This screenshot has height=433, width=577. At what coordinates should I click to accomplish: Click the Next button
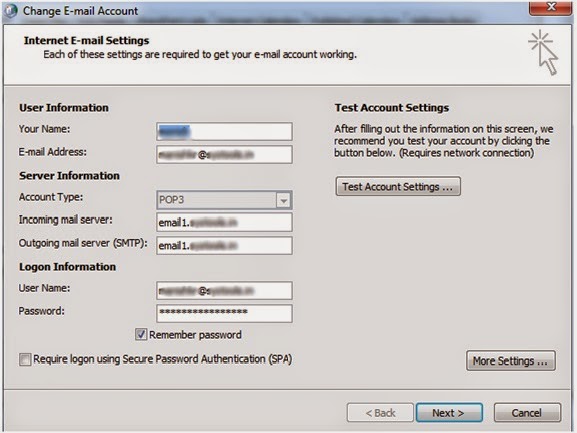click(x=449, y=412)
